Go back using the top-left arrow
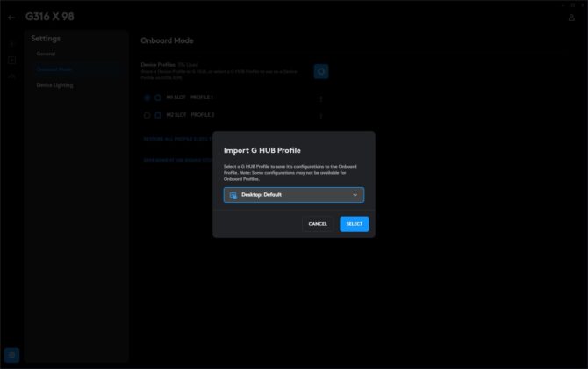588x369 pixels. pyautogui.click(x=11, y=18)
